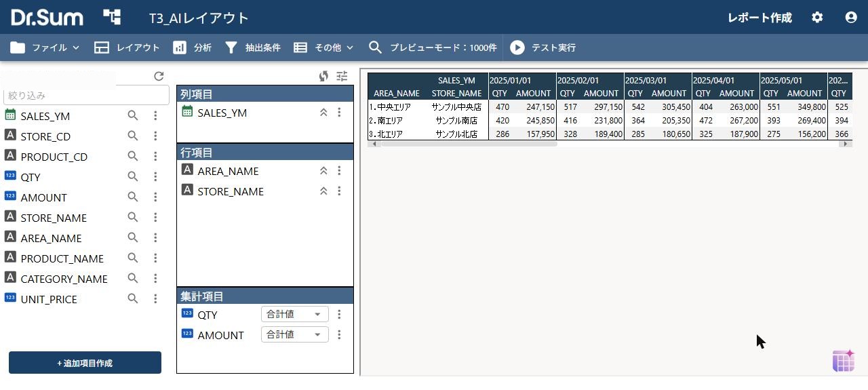Open 分析 toolbar item

click(193, 47)
